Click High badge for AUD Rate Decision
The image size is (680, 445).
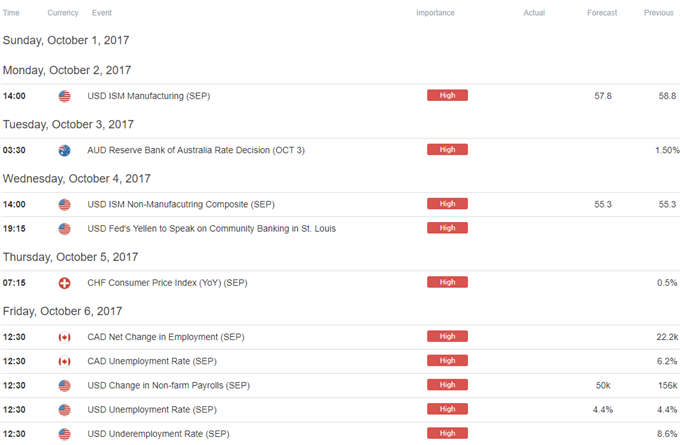click(447, 150)
